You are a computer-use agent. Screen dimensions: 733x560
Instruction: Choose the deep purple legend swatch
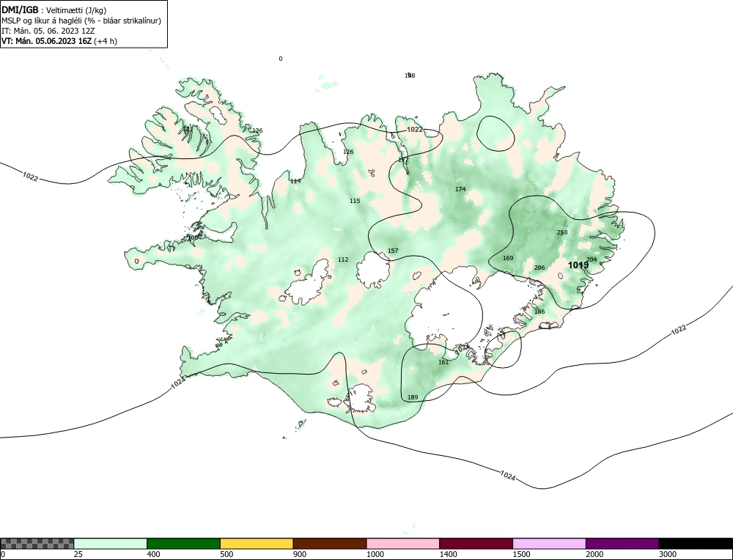pyautogui.click(x=622, y=543)
